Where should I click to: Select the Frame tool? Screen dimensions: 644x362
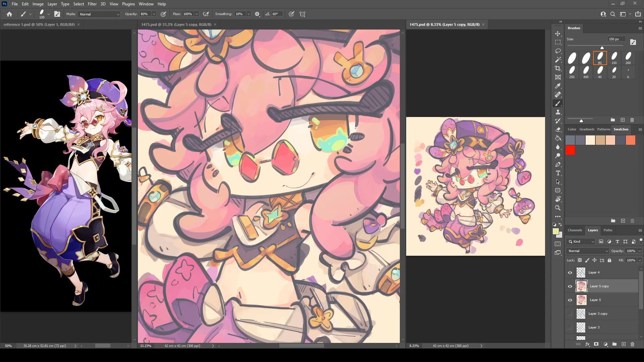pyautogui.click(x=558, y=77)
